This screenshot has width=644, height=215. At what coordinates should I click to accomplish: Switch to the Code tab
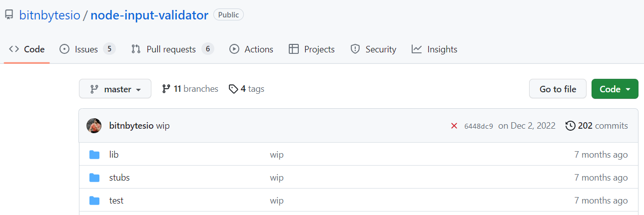point(27,49)
